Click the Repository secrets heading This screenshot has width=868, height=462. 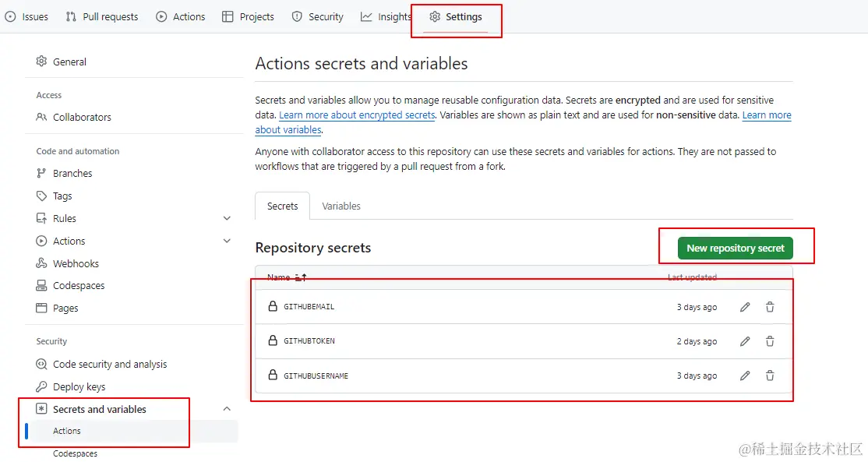(312, 247)
